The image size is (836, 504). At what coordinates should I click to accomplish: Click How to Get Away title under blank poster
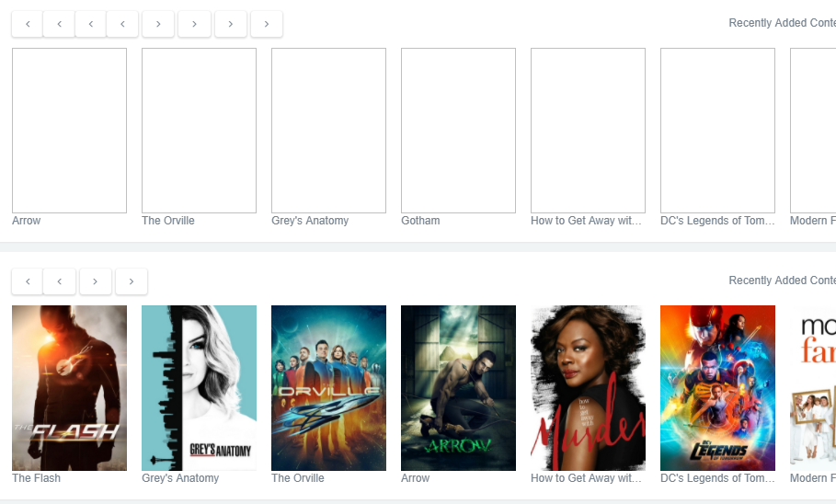click(x=587, y=220)
